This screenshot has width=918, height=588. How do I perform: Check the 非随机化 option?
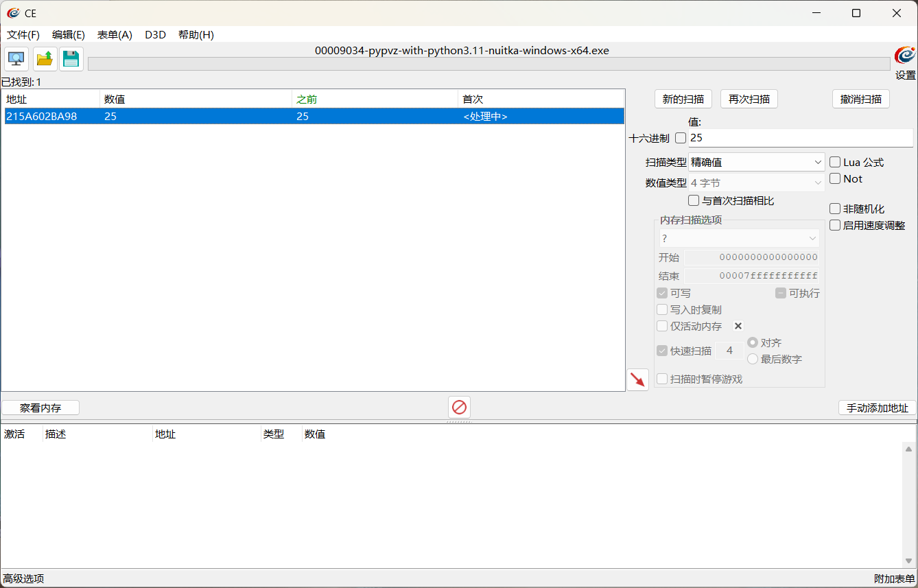pos(835,209)
